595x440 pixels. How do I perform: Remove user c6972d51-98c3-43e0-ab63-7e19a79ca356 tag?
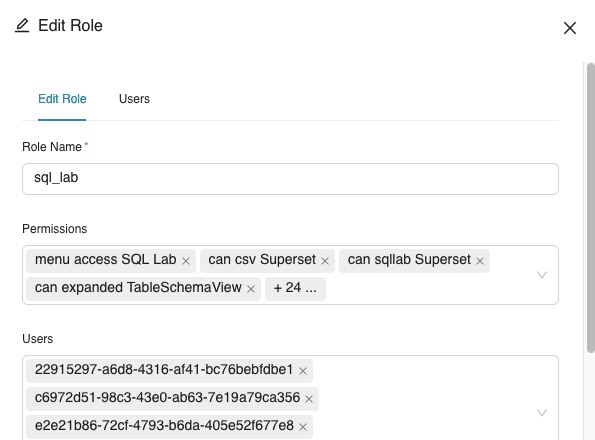pos(309,399)
